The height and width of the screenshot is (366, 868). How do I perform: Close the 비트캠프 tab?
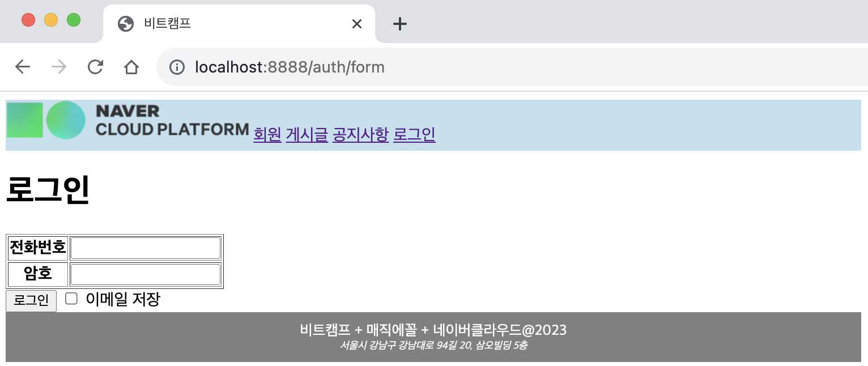[x=356, y=24]
